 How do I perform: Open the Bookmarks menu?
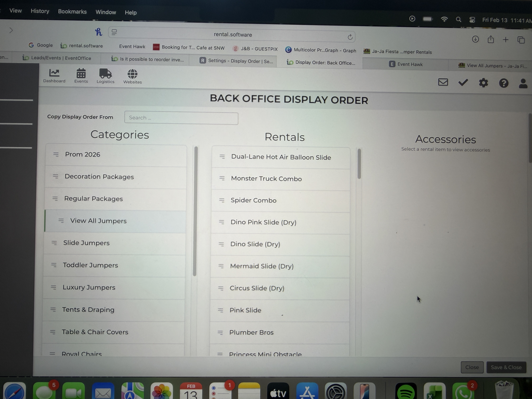[x=72, y=11]
